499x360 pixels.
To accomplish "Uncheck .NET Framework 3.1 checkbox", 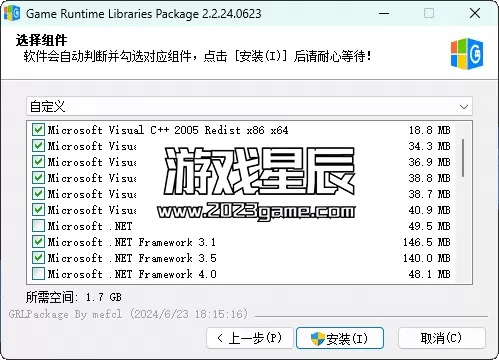I will pos(38,242).
